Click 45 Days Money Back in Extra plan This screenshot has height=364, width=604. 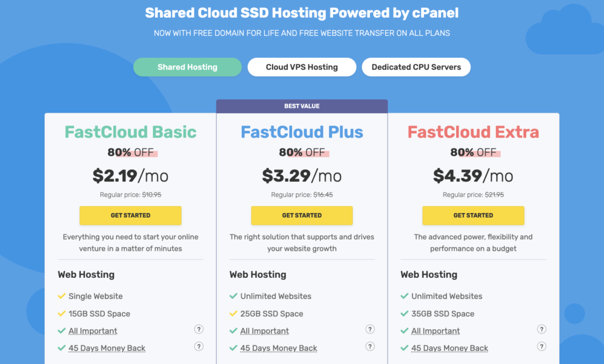click(450, 348)
